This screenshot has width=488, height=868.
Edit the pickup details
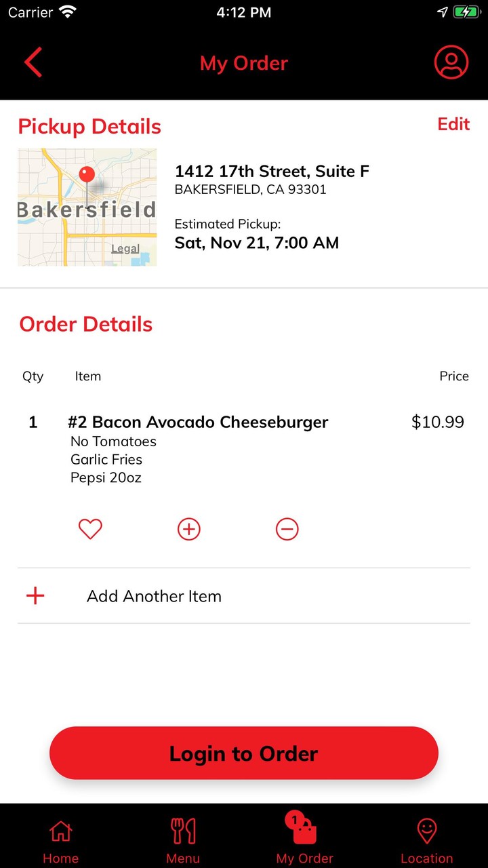tap(453, 124)
